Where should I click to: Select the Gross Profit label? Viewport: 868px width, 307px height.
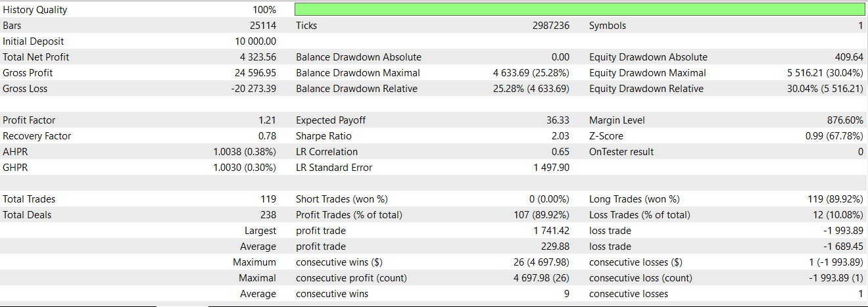click(x=28, y=73)
